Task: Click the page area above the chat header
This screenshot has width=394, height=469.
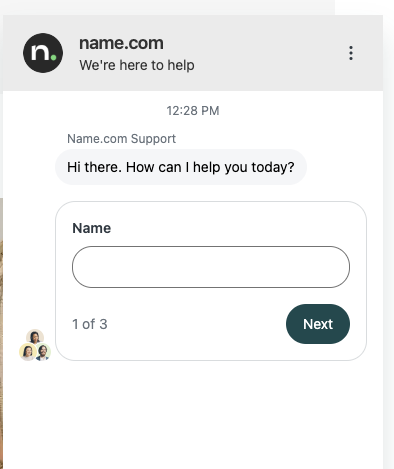Action: point(167,7)
